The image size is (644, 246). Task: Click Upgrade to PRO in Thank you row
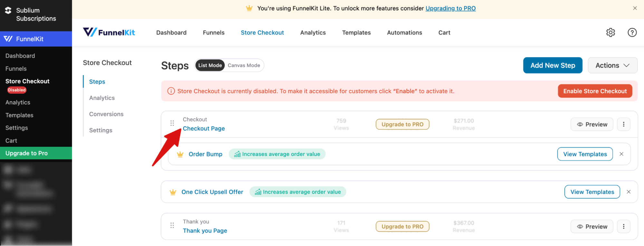402,226
